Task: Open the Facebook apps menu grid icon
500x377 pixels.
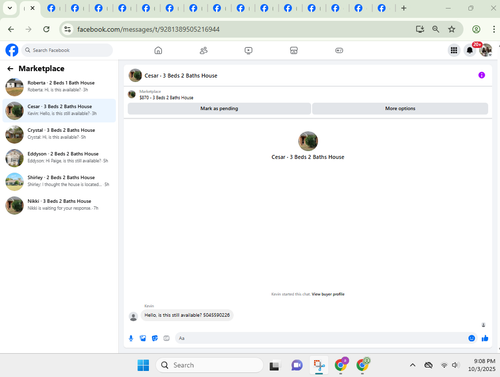Action: [x=454, y=50]
